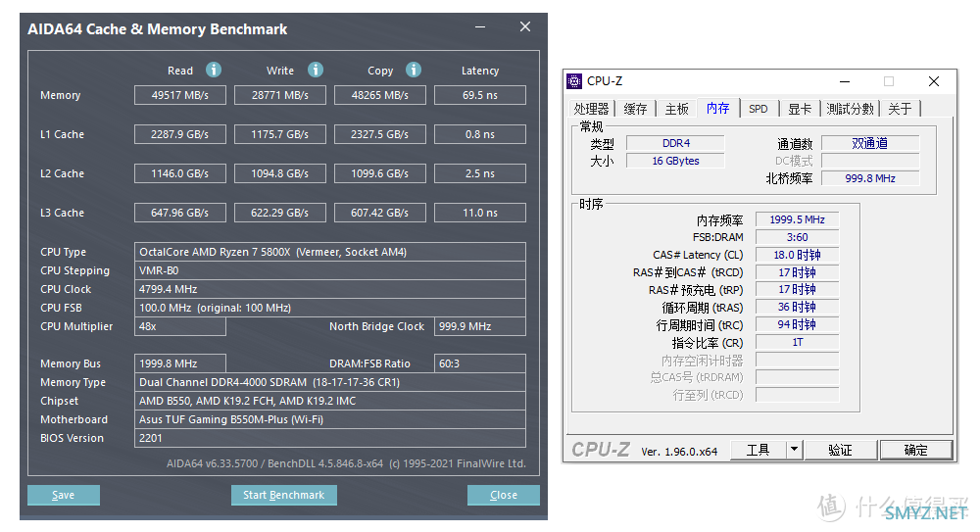The width and height of the screenshot is (980, 532).
Task: Click the Write info icon in AIDA64
Action: click(316, 70)
